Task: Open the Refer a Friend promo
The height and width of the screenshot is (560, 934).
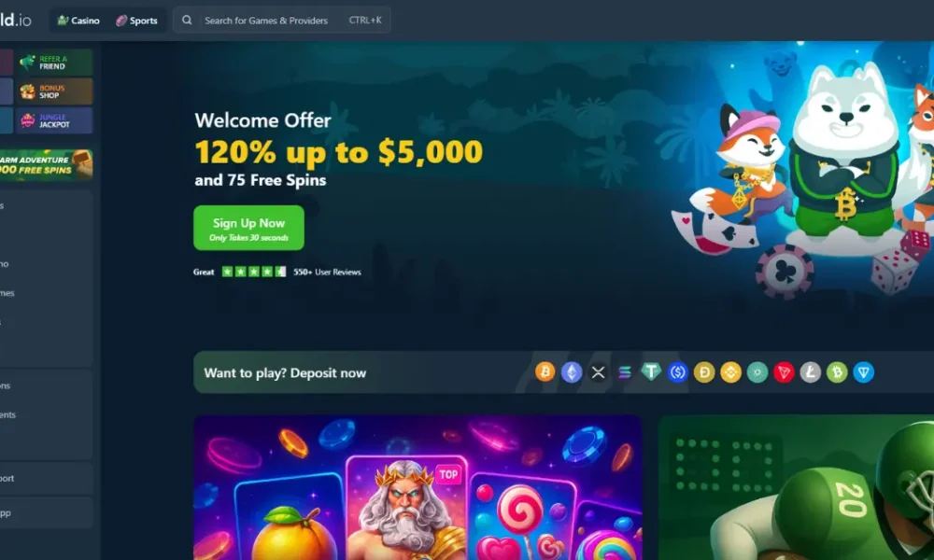Action: click(x=53, y=63)
